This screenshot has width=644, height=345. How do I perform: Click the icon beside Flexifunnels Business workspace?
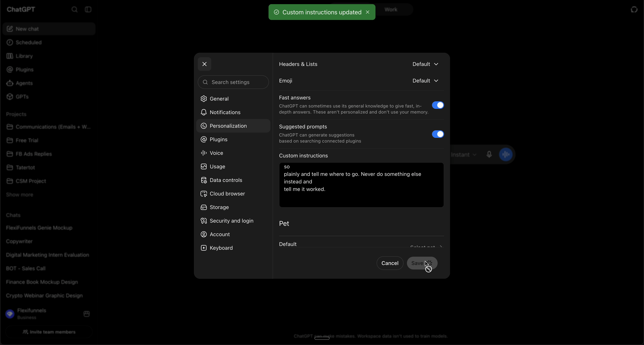click(x=86, y=314)
